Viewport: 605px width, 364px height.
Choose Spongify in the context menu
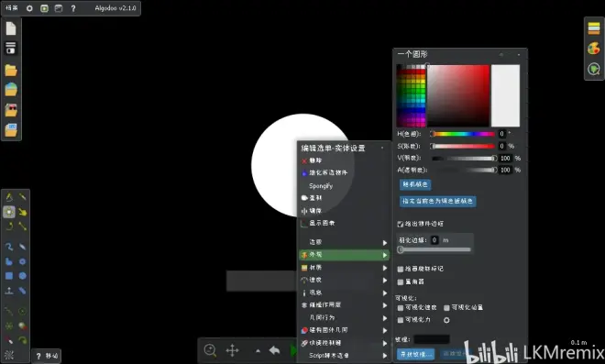point(344,186)
